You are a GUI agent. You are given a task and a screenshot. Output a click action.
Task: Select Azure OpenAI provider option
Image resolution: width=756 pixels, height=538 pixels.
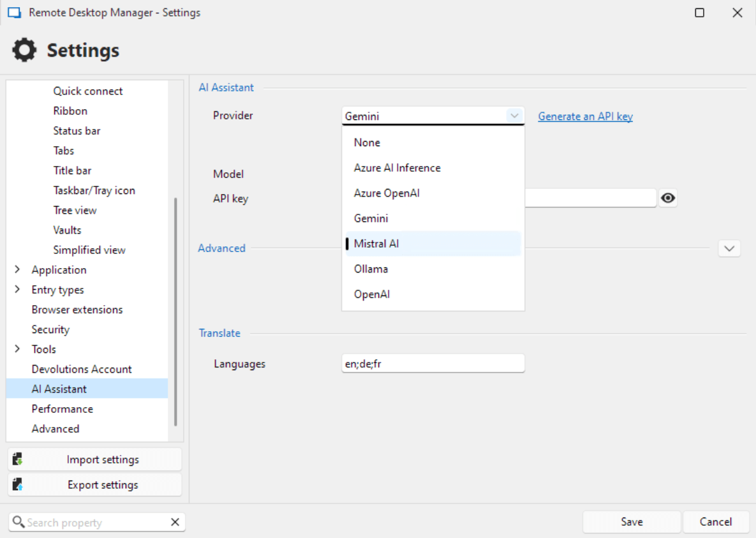coord(387,193)
